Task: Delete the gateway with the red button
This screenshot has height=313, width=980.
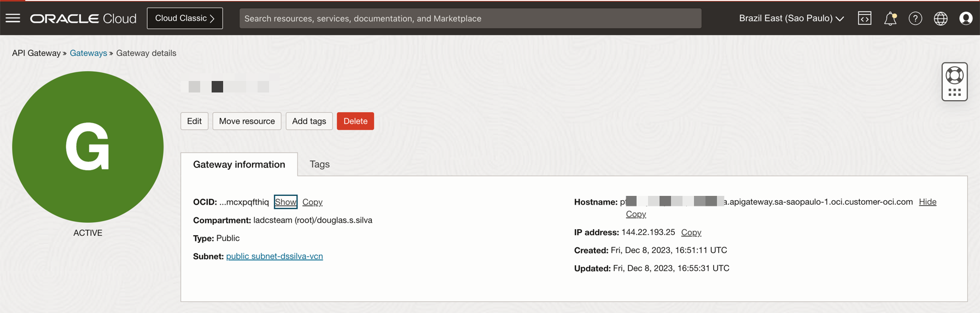Action: [355, 121]
